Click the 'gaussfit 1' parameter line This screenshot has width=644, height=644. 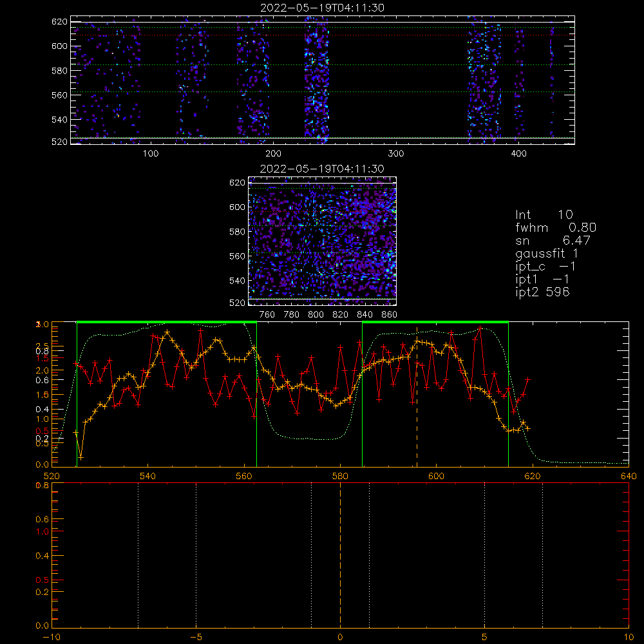(547, 253)
